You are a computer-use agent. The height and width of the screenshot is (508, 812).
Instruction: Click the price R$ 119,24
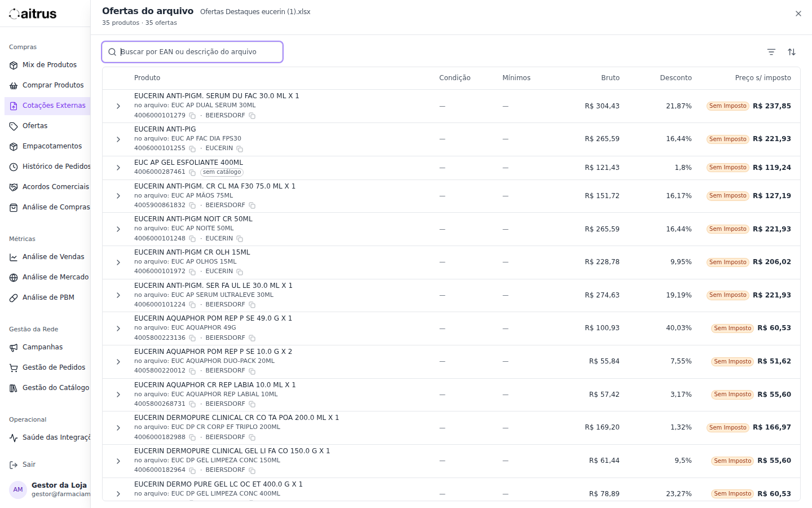tap(772, 168)
